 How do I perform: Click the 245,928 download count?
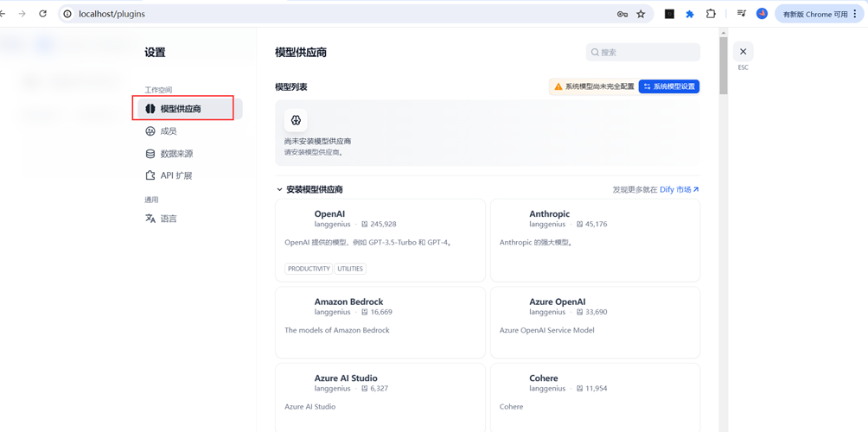point(384,225)
